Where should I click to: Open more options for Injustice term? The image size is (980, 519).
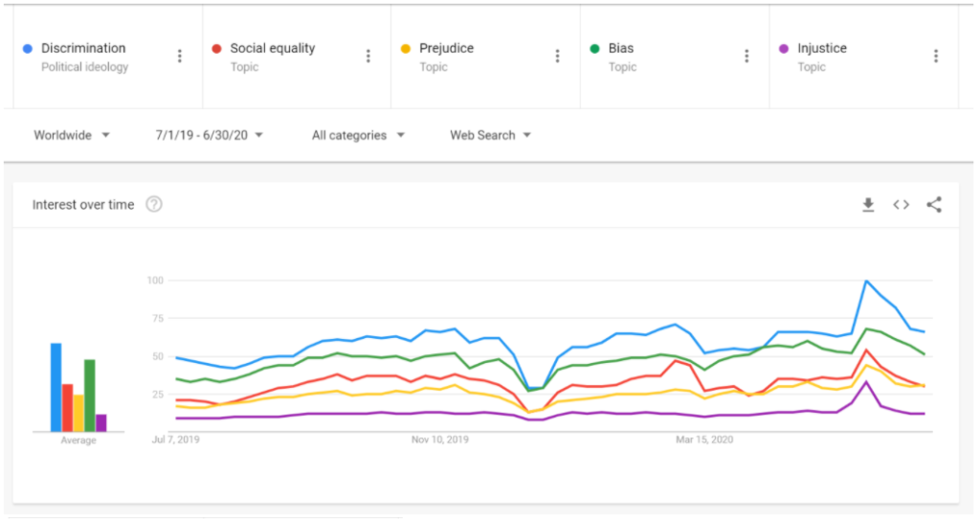coord(936,56)
